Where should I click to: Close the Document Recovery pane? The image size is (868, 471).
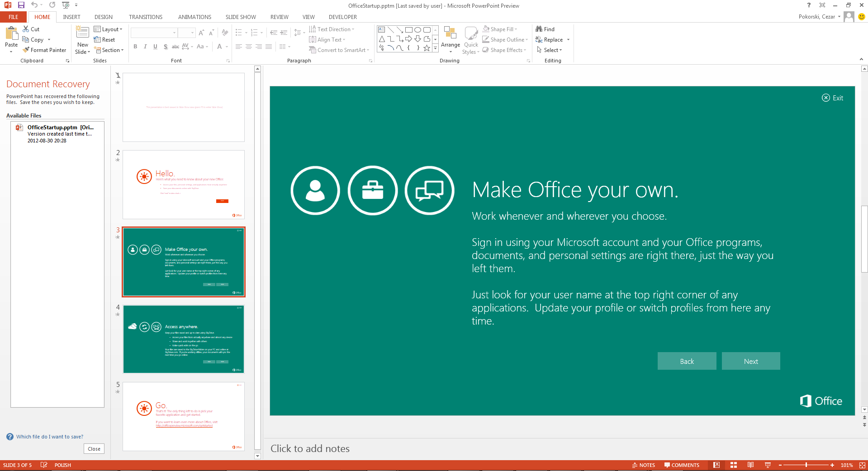[94, 449]
